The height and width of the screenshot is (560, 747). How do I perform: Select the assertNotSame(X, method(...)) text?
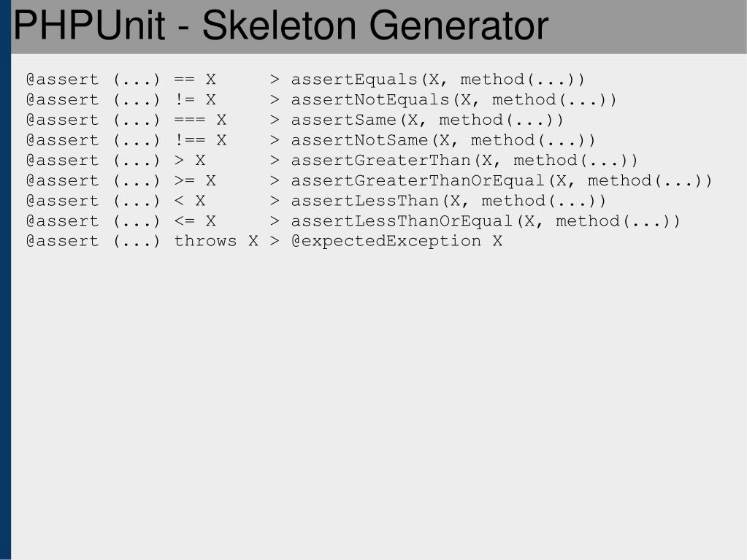click(x=443, y=140)
